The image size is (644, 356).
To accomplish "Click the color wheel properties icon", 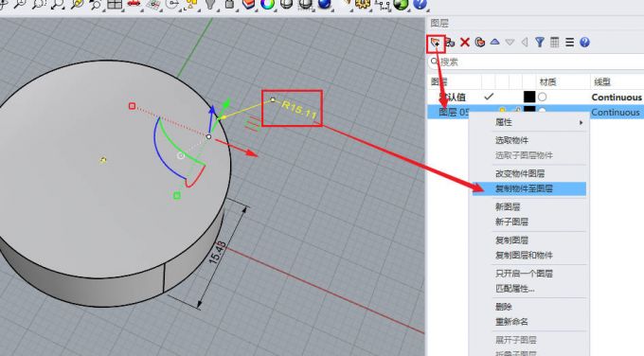I will (267, 4).
